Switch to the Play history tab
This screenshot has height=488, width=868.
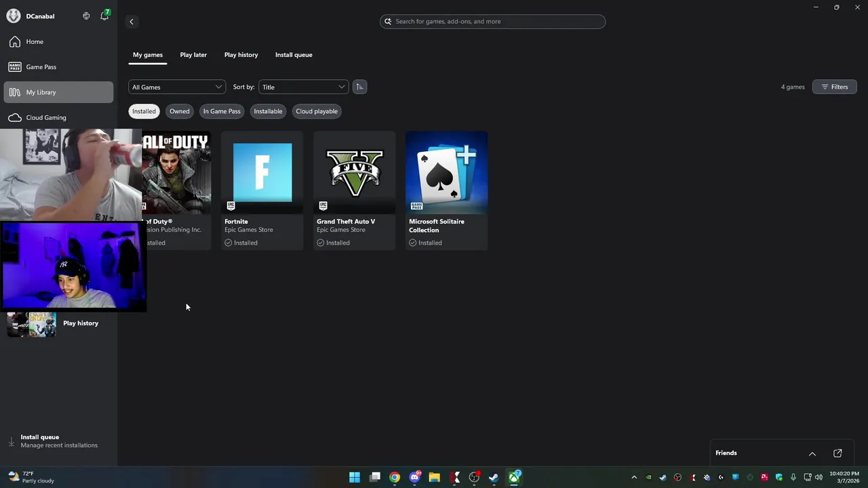241,55
